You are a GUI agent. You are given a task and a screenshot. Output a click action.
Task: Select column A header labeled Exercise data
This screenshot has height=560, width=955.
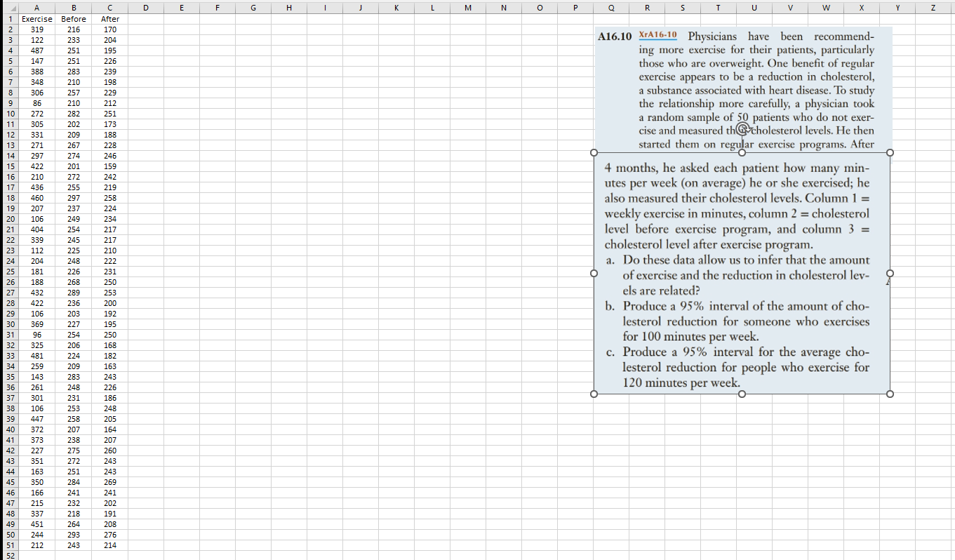pyautogui.click(x=36, y=8)
